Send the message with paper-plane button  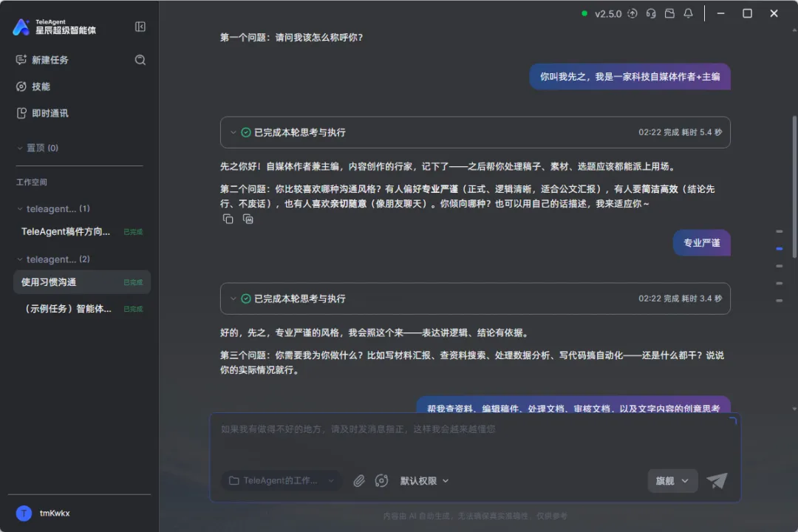(717, 480)
